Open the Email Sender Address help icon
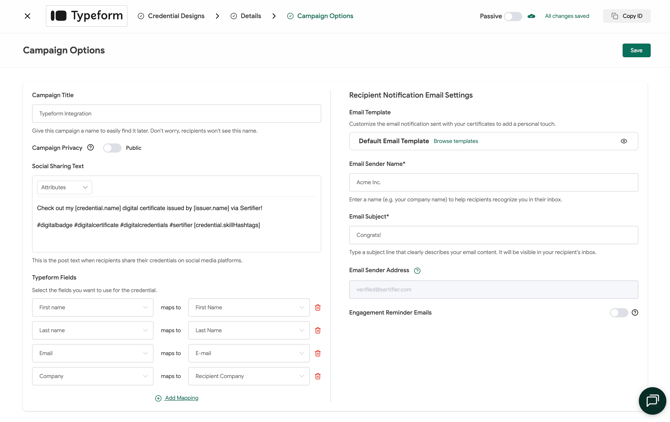The image size is (670, 422). point(417,270)
